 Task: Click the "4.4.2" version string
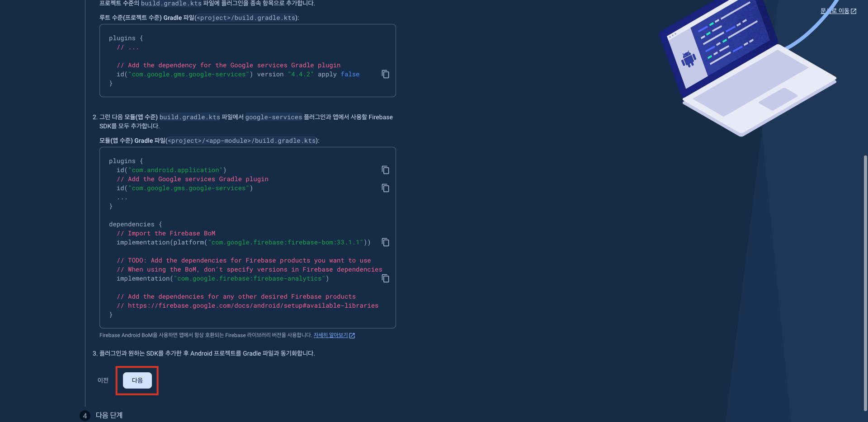[x=301, y=74]
